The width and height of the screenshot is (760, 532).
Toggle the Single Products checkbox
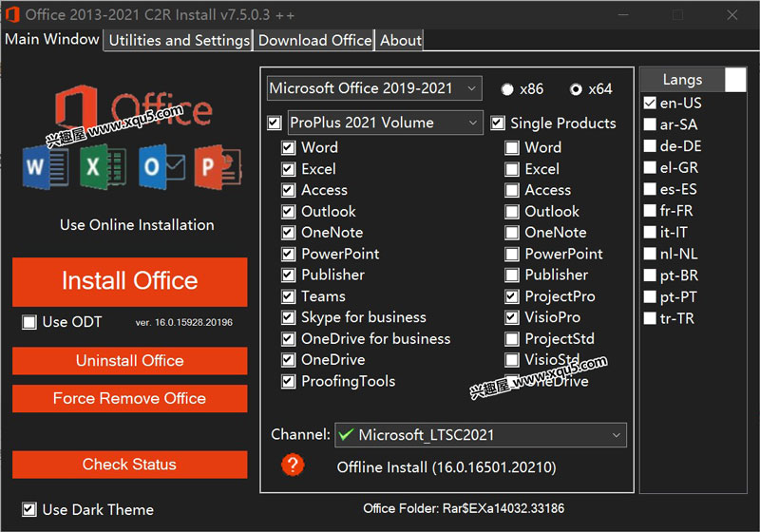(x=497, y=123)
